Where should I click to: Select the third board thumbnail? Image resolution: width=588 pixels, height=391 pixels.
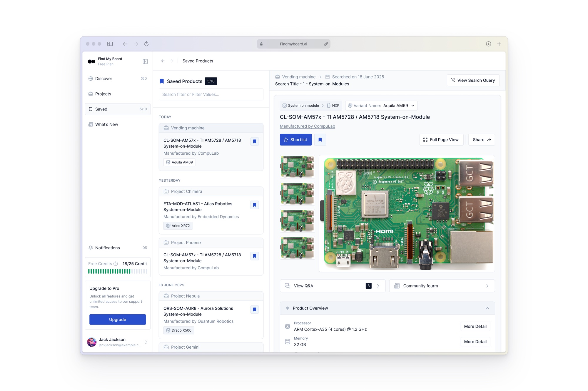pyautogui.click(x=297, y=221)
